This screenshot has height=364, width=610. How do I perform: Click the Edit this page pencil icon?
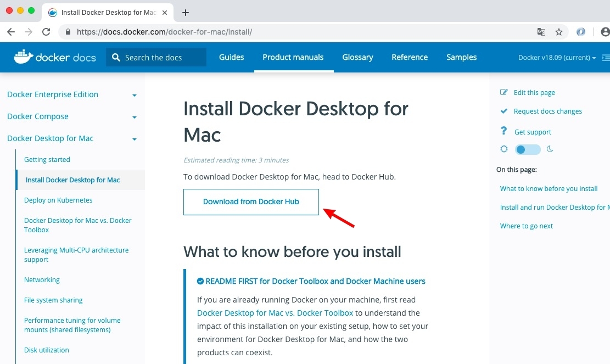click(504, 92)
